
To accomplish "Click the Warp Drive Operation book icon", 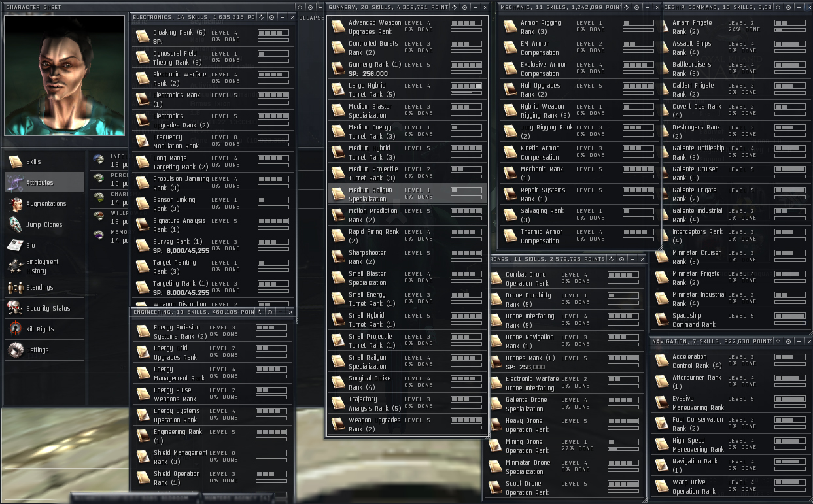I will coord(662,486).
